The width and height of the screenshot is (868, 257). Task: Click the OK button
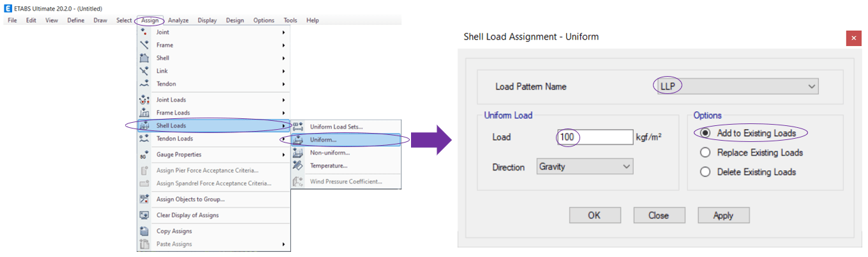[x=595, y=215]
